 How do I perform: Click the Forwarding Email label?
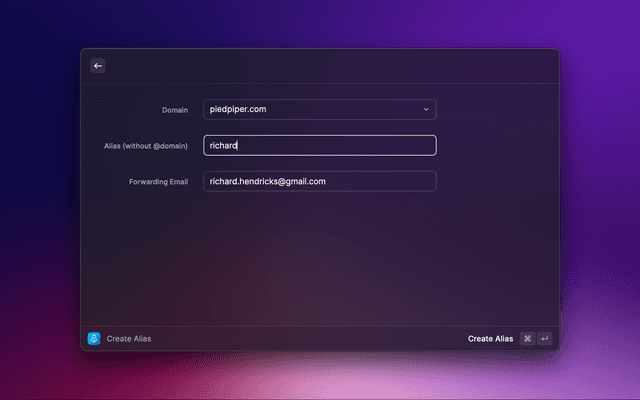(x=158, y=182)
